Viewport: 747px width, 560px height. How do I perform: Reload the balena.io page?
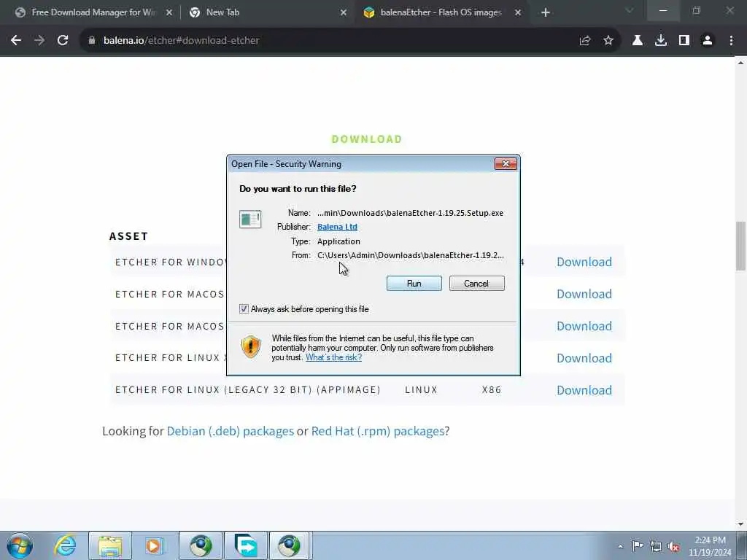(63, 41)
